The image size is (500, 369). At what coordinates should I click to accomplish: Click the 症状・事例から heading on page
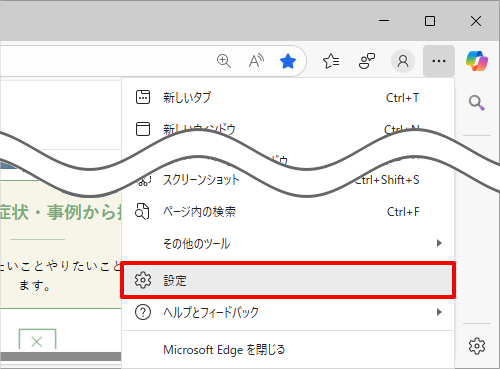point(61,212)
